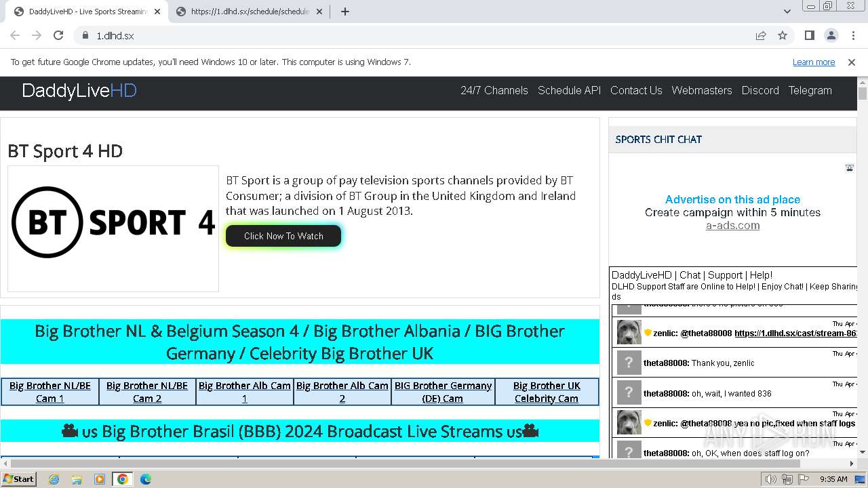
Task: Open the Chrome side panel
Action: [810, 36]
